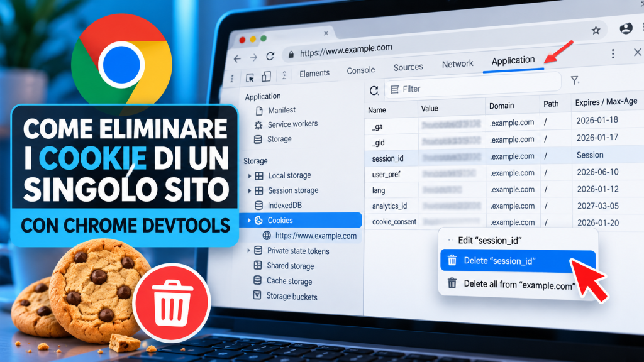Click the Session expiry cell
The width and height of the screenshot is (644, 362).
click(x=590, y=155)
